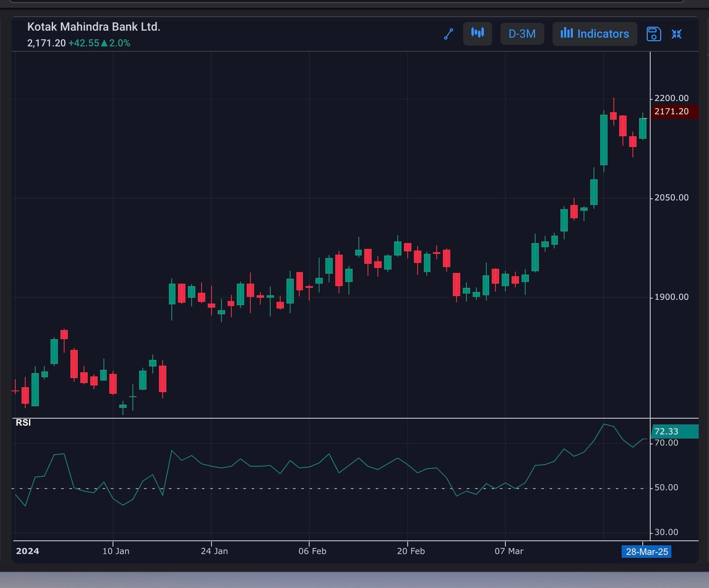Click the 07 Mar date label
Viewport: 709px width, 588px height.
click(x=509, y=551)
